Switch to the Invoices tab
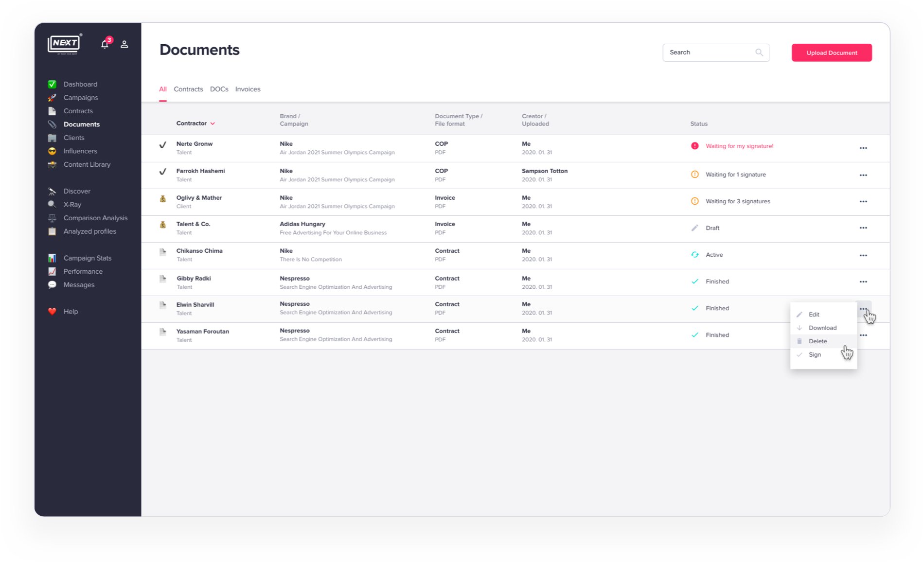The height and width of the screenshot is (562, 924). pos(248,89)
